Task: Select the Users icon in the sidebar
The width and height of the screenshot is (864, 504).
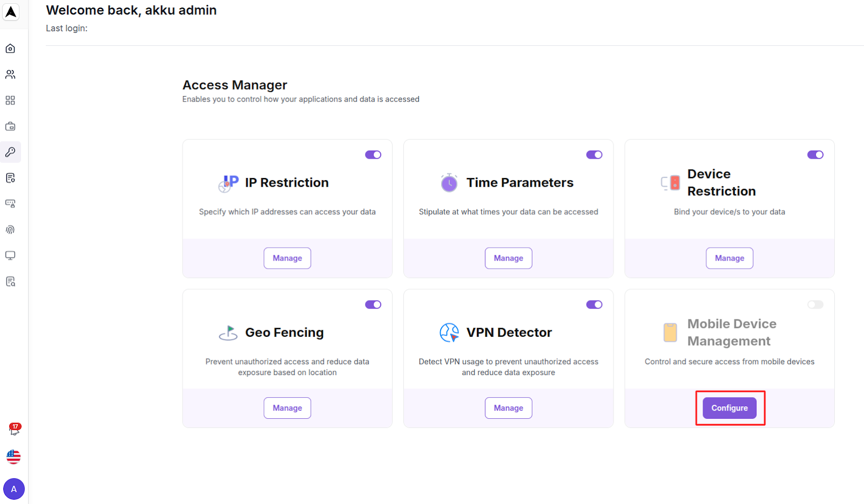Action: (x=10, y=74)
